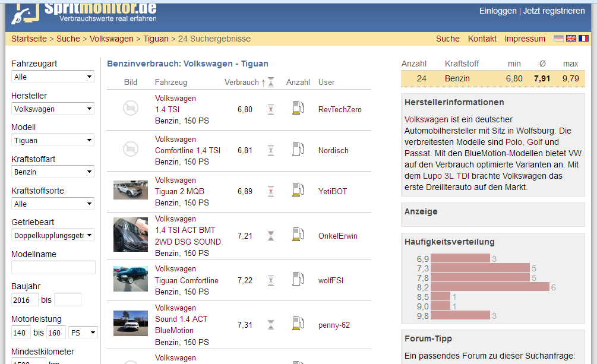Image resolution: width=597 pixels, height=364 pixels.
Task: Click the Motorleistung minimum field showing 140
Action: click(x=21, y=333)
